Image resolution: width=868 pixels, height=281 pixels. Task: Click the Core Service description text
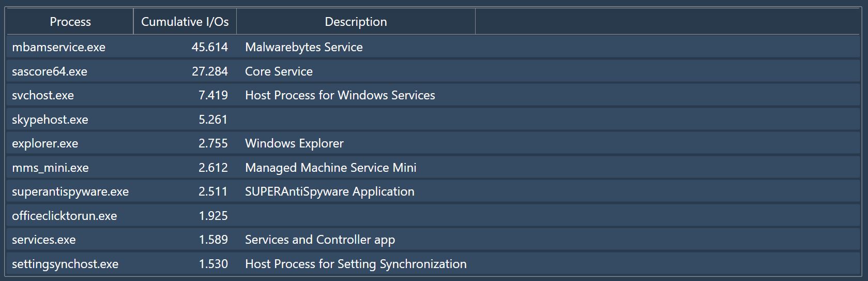(x=279, y=71)
